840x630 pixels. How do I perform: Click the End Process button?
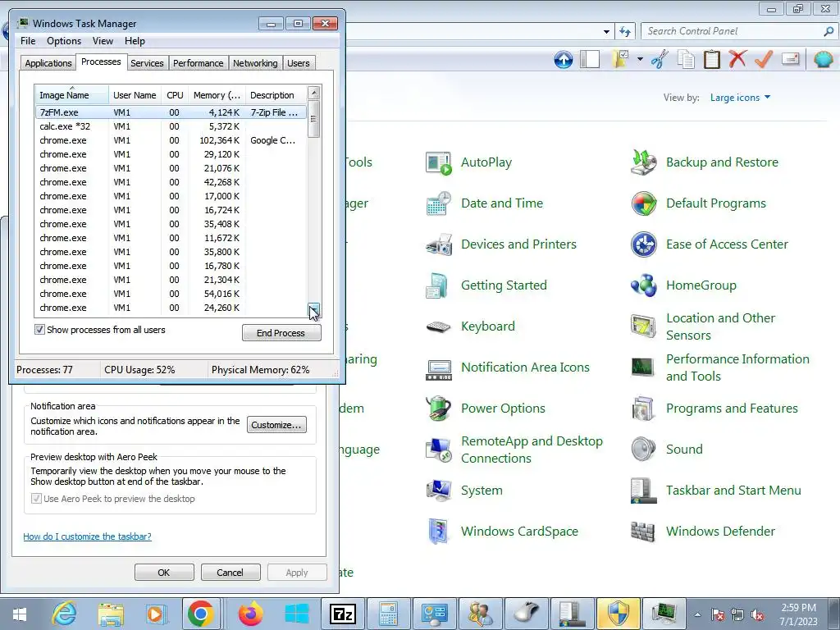281,333
